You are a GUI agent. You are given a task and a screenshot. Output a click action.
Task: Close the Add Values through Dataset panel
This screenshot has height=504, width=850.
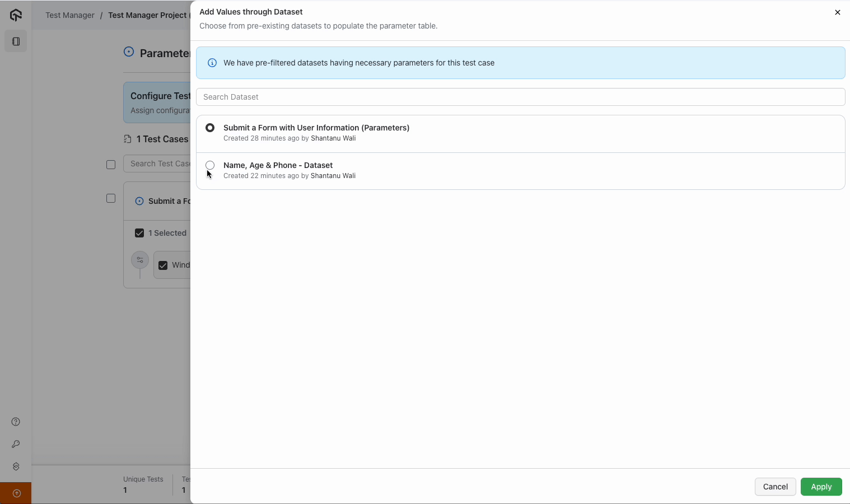837,12
